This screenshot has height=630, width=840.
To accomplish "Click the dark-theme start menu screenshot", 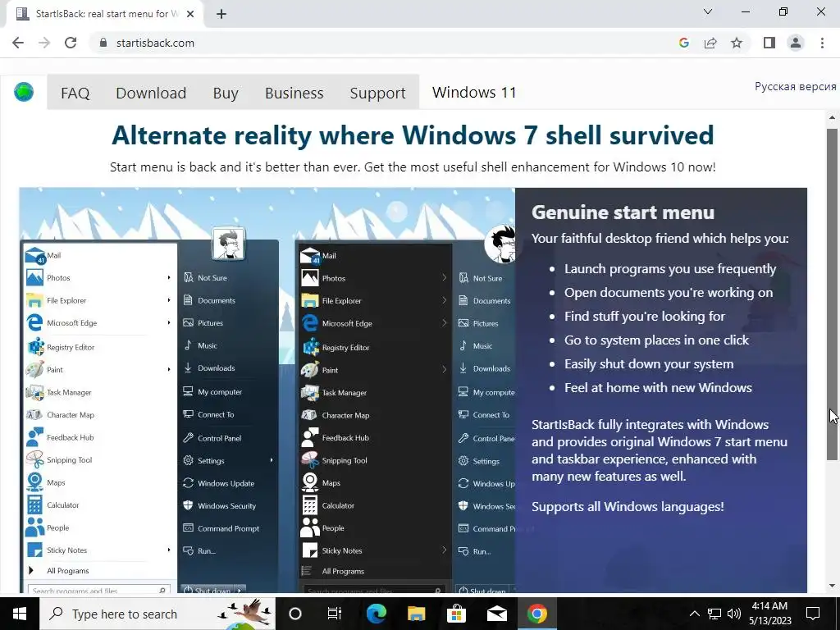I will tap(405, 416).
